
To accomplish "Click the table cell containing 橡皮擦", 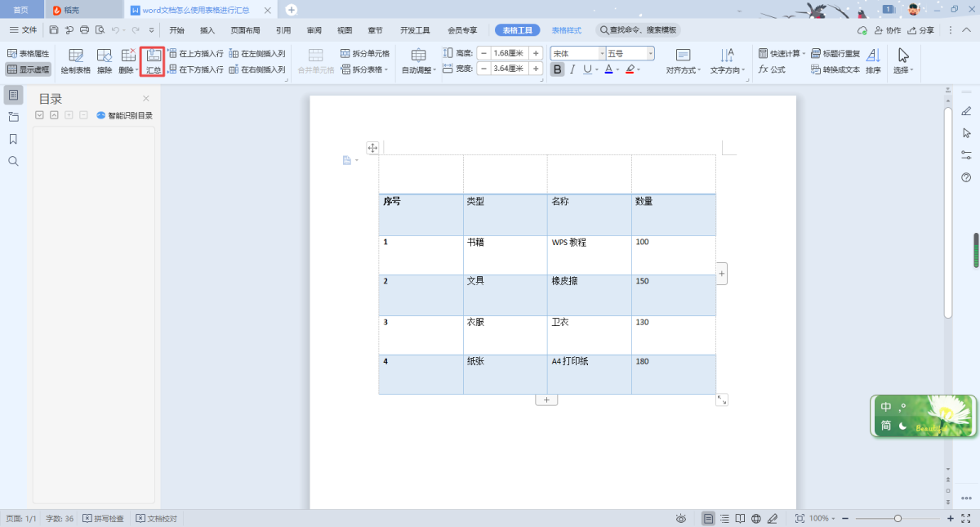I will [589, 294].
